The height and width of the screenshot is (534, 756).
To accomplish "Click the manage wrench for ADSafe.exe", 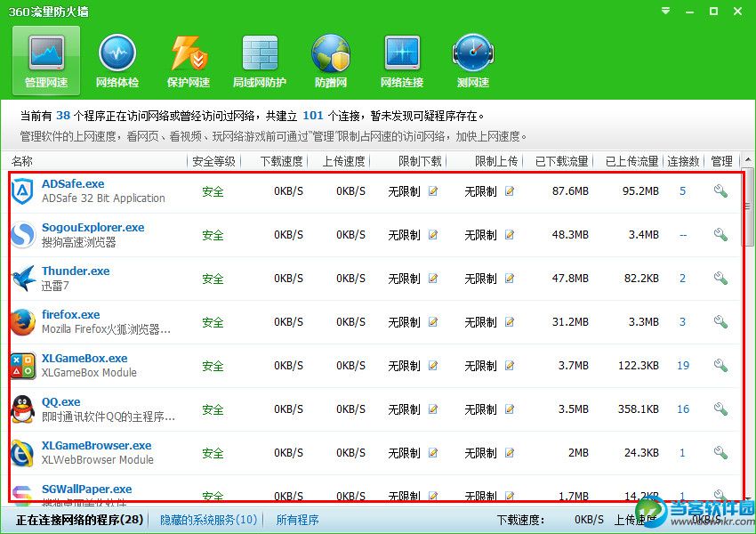I will coord(720,191).
